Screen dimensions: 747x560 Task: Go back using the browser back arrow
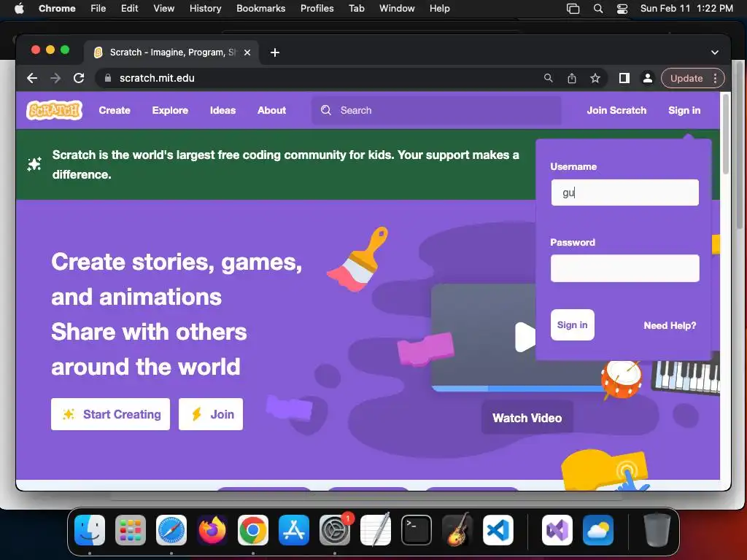coord(32,78)
